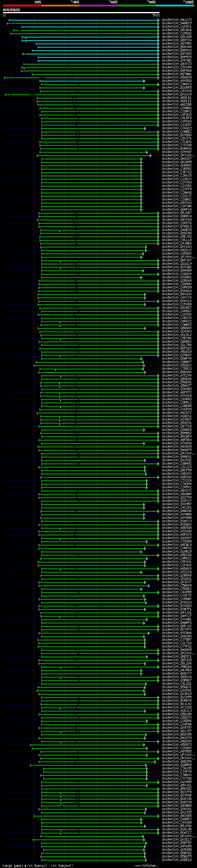Screen dimensions: 197x868
Task: Select the UniRef100_Q3ANI6 label
Action: [177, 430]
